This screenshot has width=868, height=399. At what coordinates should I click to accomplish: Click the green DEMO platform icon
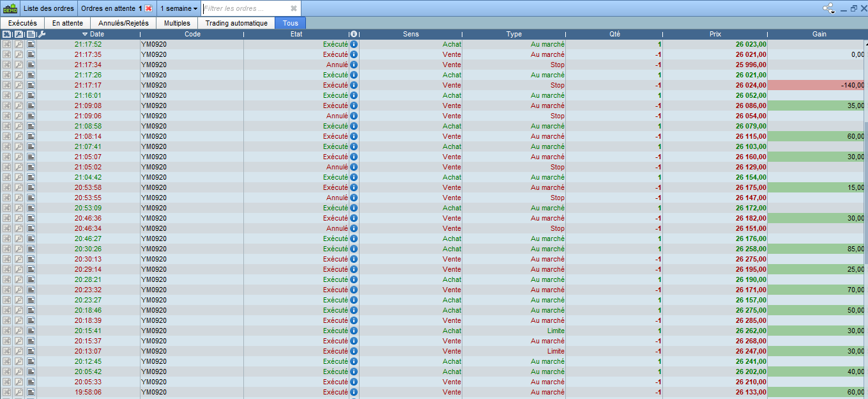click(x=10, y=8)
